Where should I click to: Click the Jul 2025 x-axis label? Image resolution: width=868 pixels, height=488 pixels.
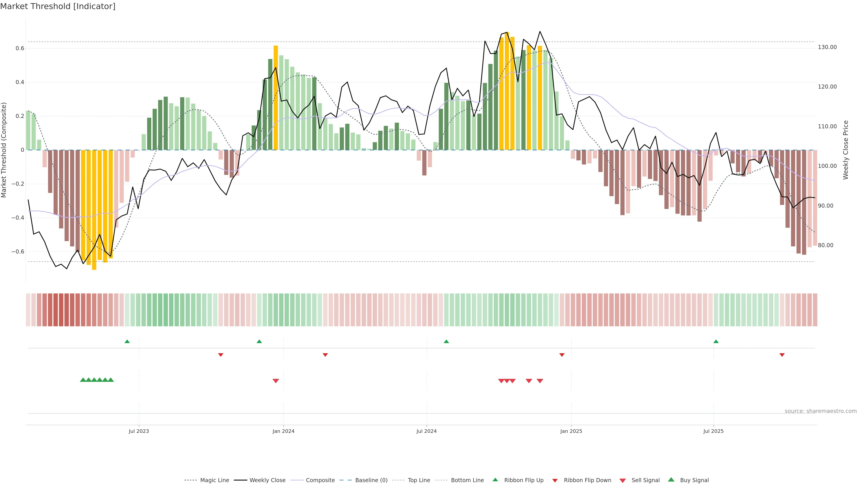pyautogui.click(x=713, y=431)
